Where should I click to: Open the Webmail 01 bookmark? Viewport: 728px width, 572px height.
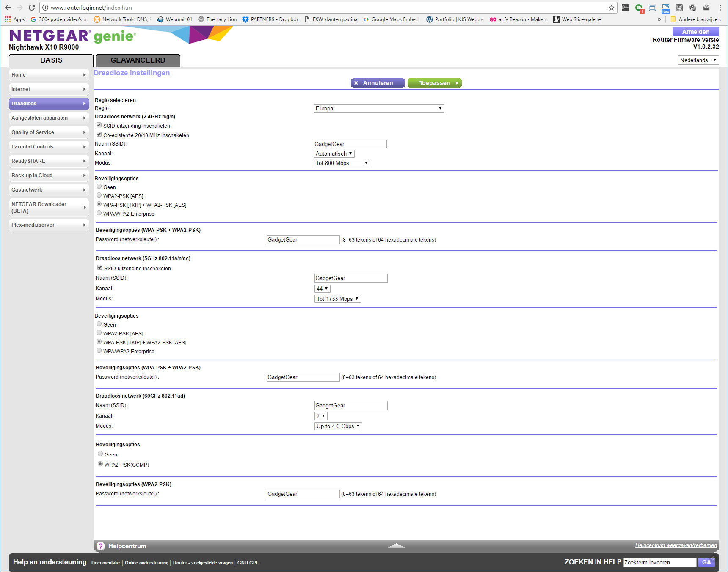click(x=174, y=19)
